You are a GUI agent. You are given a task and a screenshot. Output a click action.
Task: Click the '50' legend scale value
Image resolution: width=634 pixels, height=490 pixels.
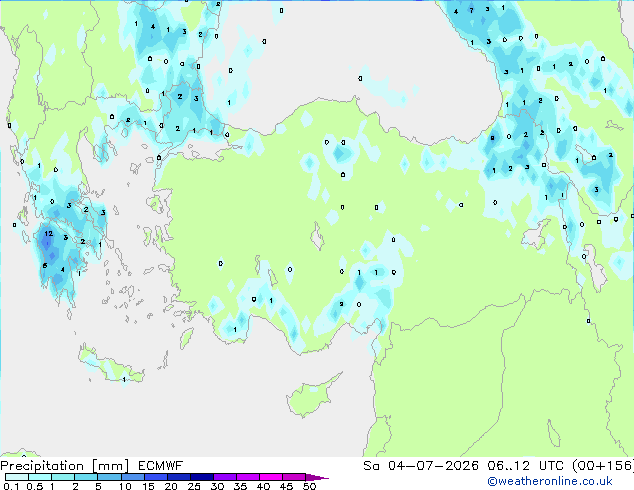click(x=309, y=486)
